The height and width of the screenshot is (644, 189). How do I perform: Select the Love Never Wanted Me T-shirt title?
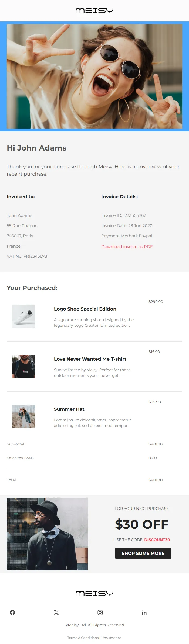tap(90, 359)
